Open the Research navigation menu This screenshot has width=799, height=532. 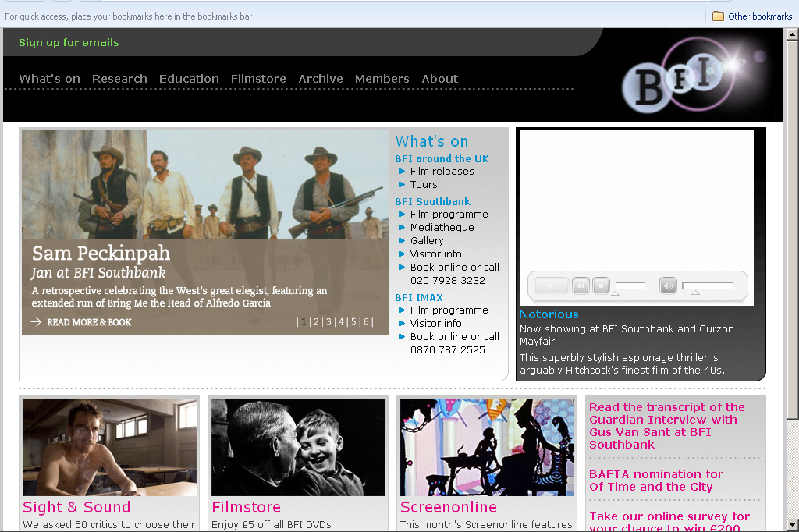pos(119,79)
